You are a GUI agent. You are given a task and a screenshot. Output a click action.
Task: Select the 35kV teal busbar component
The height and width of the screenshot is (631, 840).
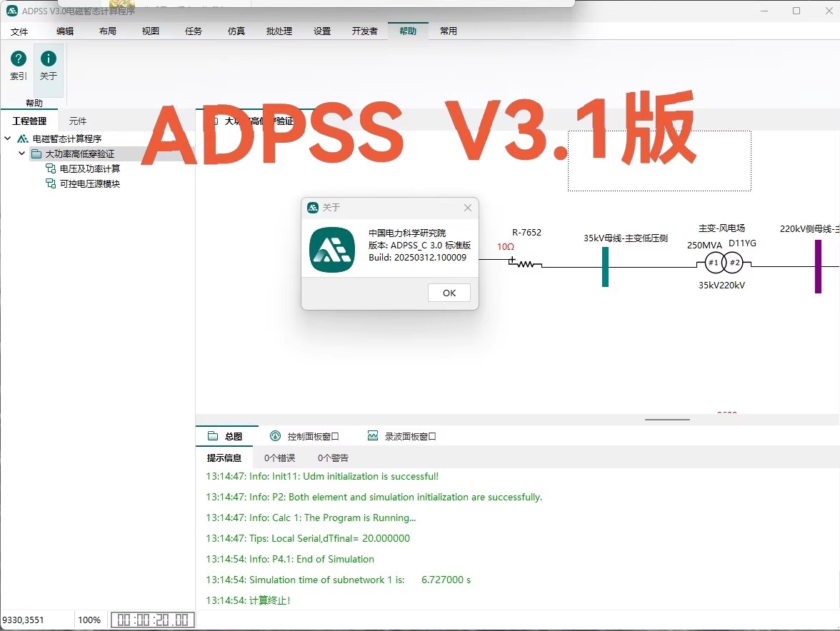pyautogui.click(x=606, y=266)
